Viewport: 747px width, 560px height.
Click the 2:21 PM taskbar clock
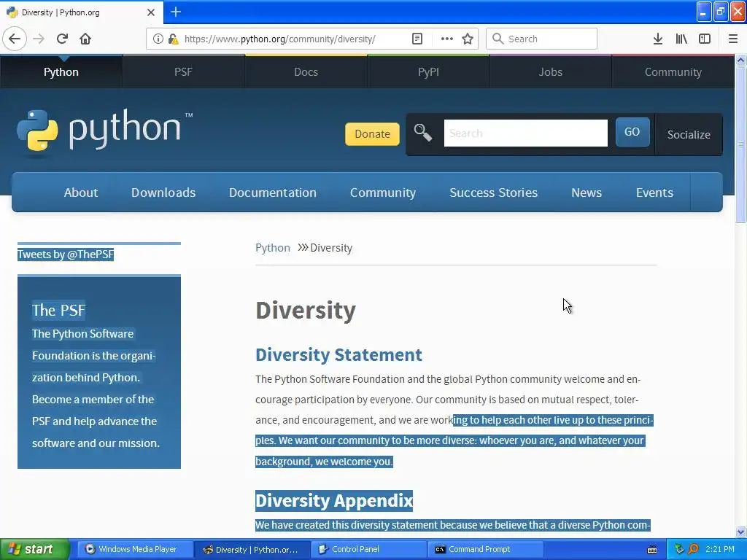tap(720, 549)
